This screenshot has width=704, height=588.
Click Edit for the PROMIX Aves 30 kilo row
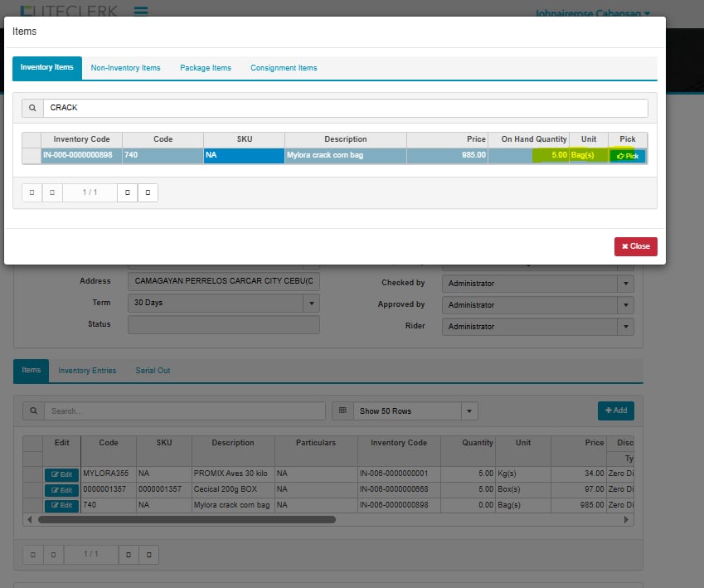pyautogui.click(x=61, y=475)
